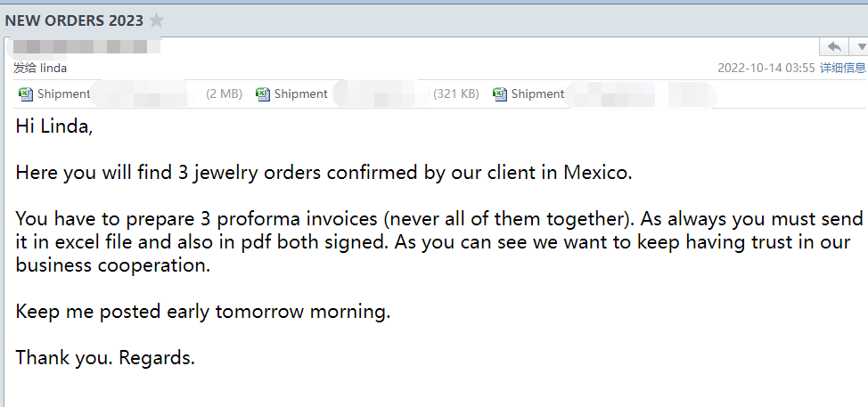
Task: Click the first Shipment attachment Excel icon
Action: (25, 94)
